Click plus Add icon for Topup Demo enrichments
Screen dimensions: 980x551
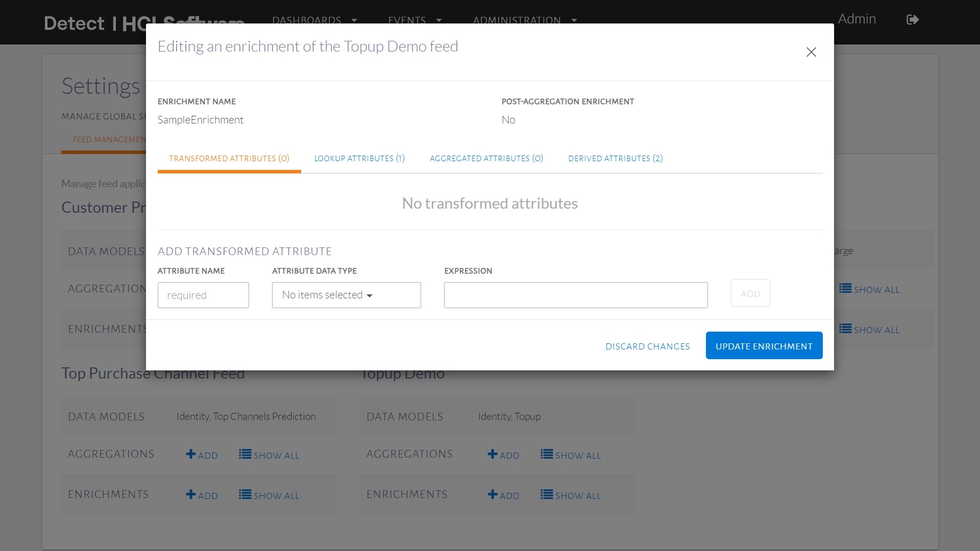click(x=493, y=494)
